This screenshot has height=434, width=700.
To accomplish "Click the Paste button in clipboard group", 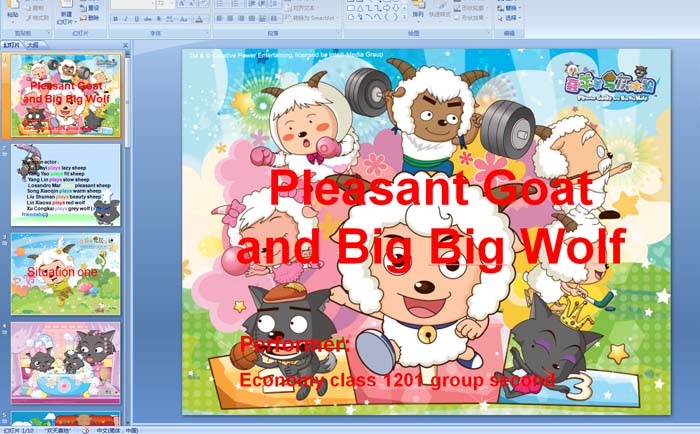I will (x=13, y=10).
